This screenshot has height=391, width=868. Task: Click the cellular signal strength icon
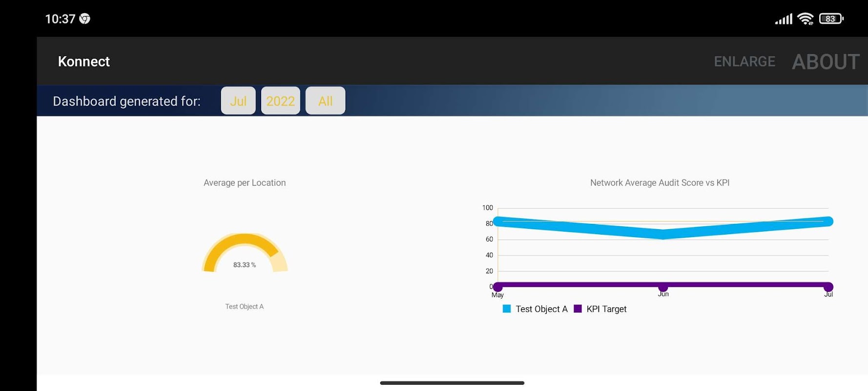(x=784, y=19)
